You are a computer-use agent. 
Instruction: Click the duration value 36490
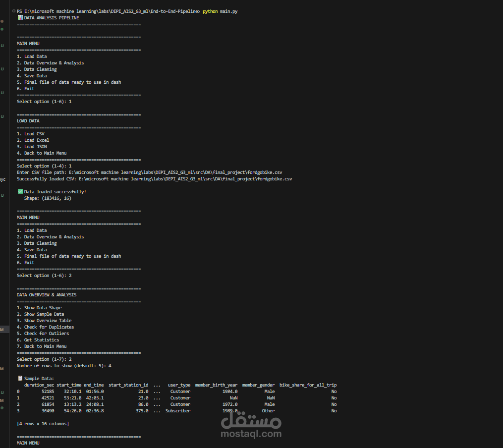(x=48, y=411)
